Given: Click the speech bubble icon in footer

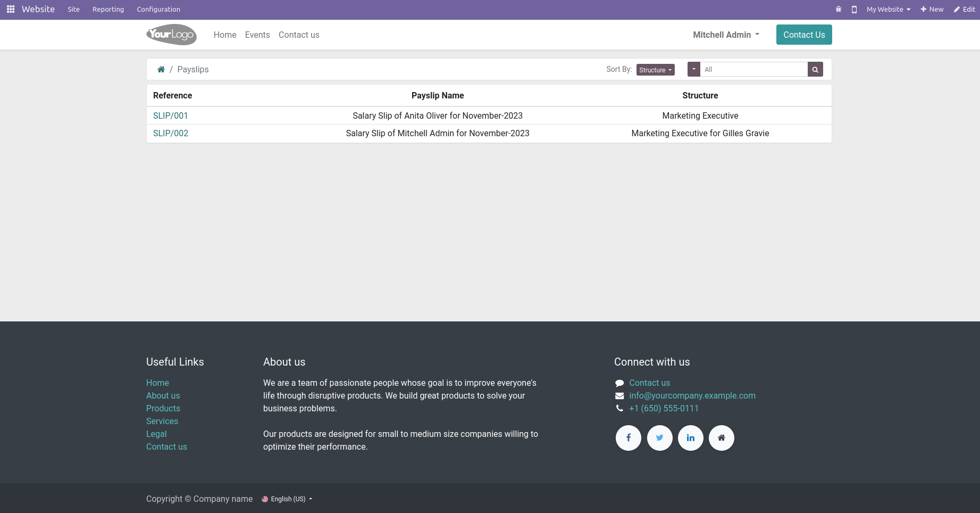Looking at the screenshot, I should (x=619, y=383).
